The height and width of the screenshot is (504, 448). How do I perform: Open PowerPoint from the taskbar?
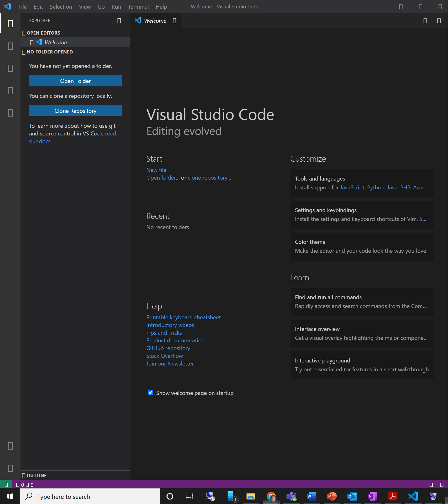tap(332, 496)
